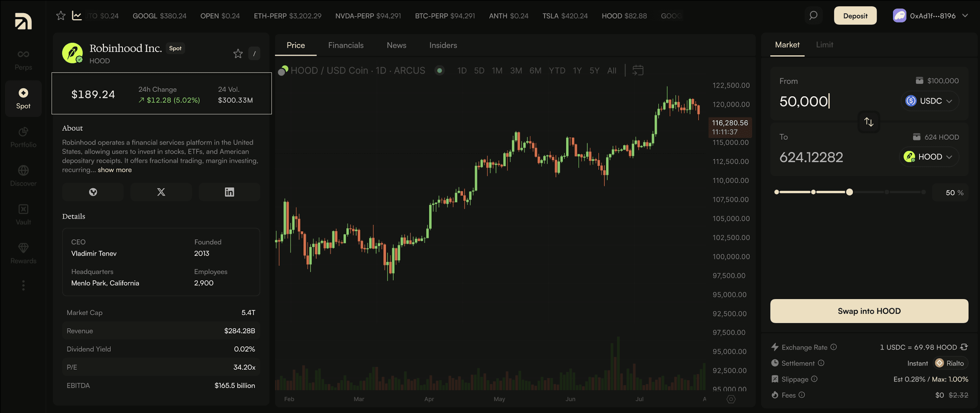Favorite Robinhood Inc. with the star
Image resolution: width=980 pixels, height=413 pixels.
pos(238,54)
